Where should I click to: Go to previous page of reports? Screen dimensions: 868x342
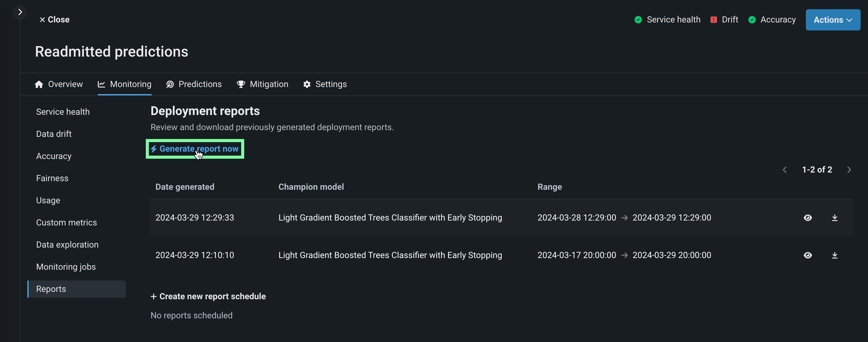[785, 170]
